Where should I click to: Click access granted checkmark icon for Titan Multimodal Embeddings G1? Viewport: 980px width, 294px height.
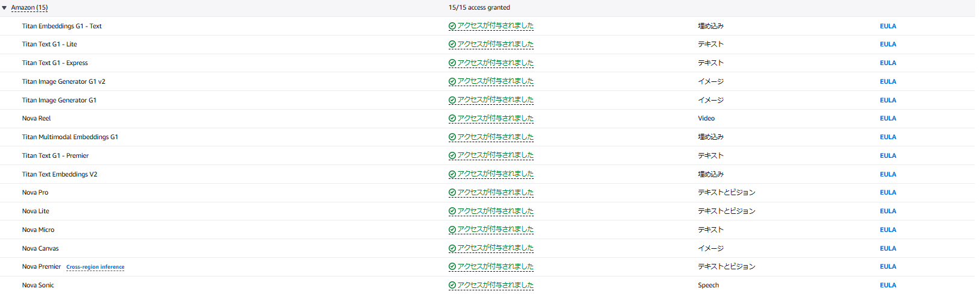pos(452,137)
